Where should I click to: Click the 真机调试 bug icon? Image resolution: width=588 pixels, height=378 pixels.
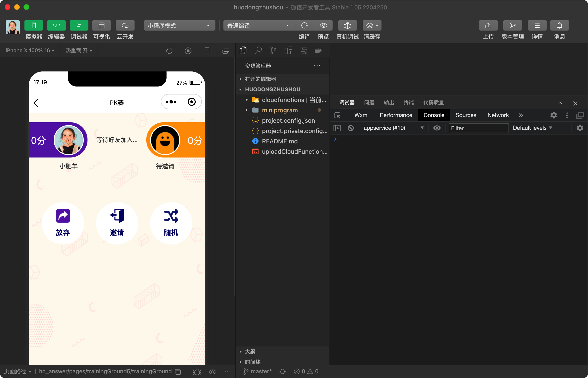point(347,26)
